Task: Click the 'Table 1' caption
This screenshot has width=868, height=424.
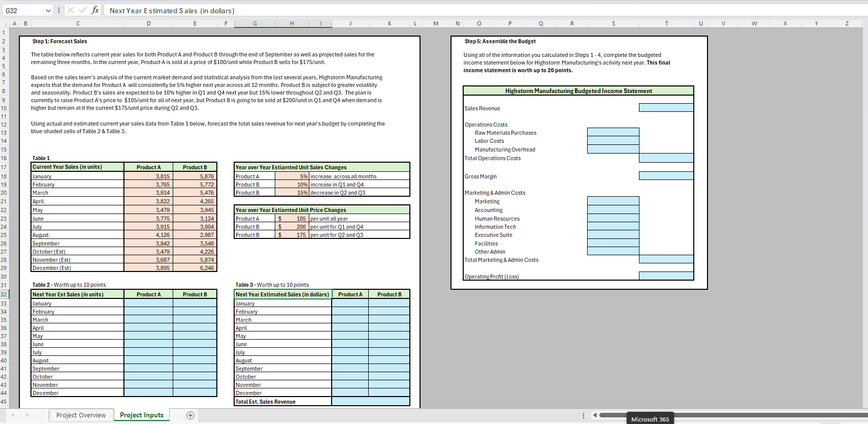Action: click(x=41, y=158)
